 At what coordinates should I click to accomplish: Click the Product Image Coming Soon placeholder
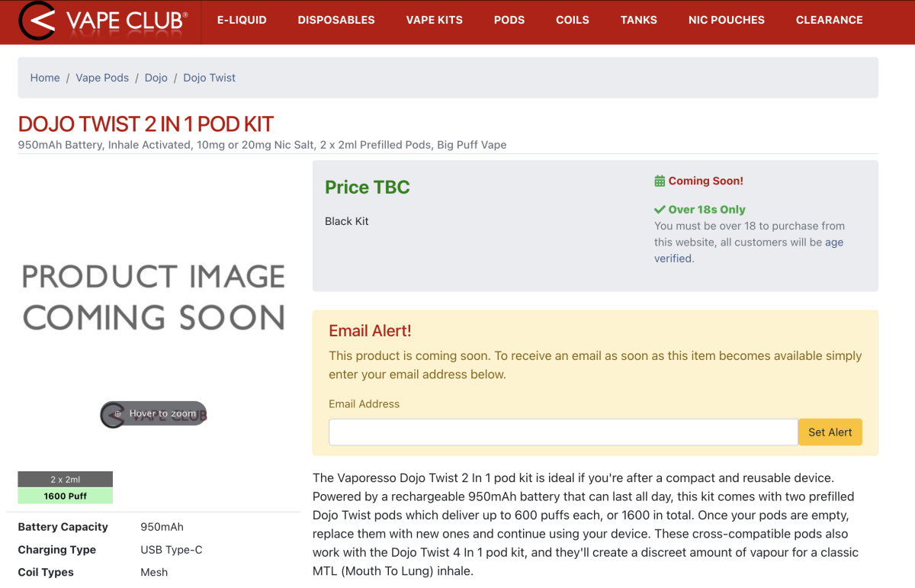(154, 297)
